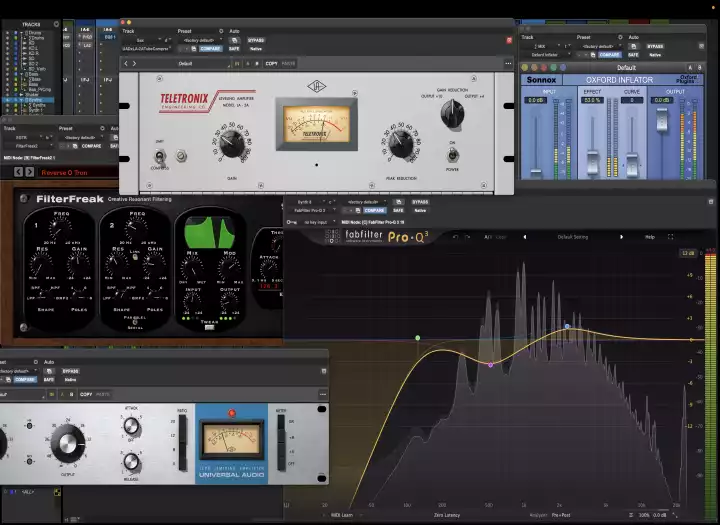The image size is (720, 525).
Task: Open track selector dropdown in LA-2A window
Action: (x=141, y=40)
